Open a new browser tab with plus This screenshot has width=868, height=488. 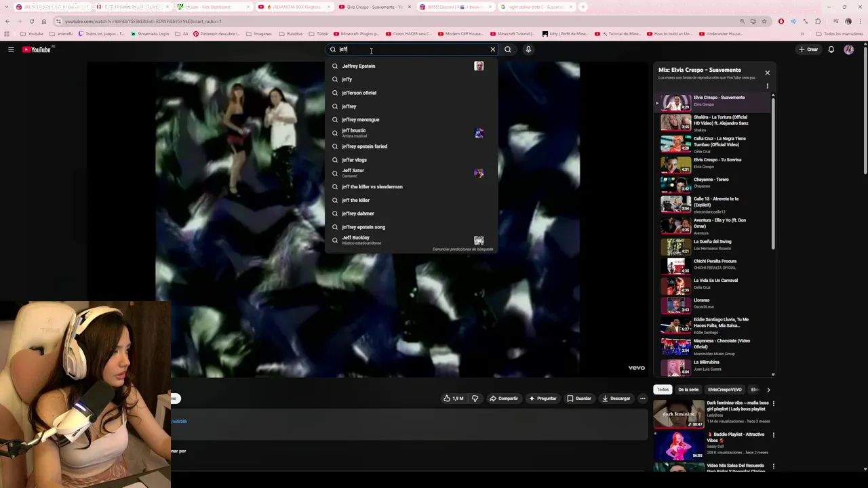(x=583, y=7)
